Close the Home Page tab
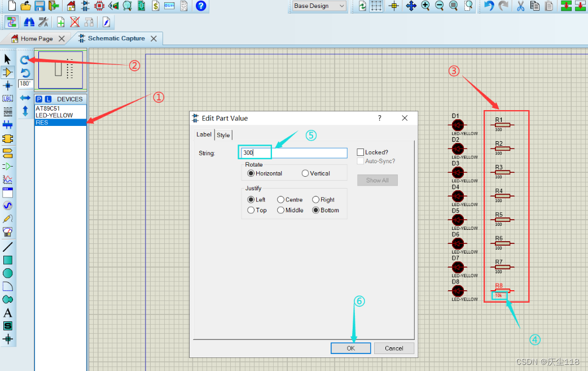The width and height of the screenshot is (588, 371). click(62, 38)
